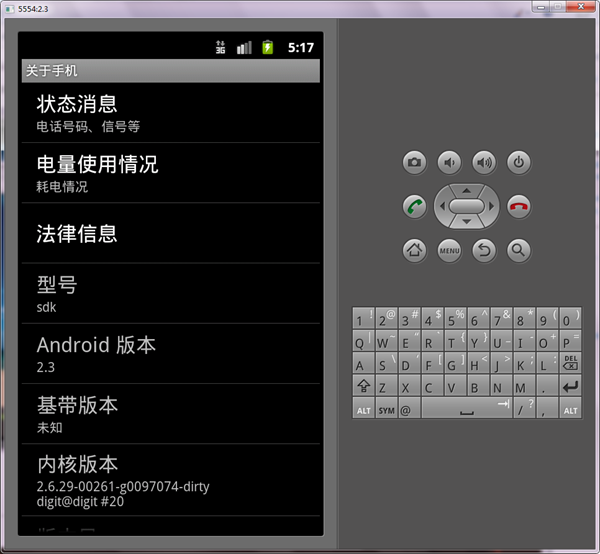Viewport: 600px width, 554px height.
Task: Click the A key
Action: [x=364, y=363]
